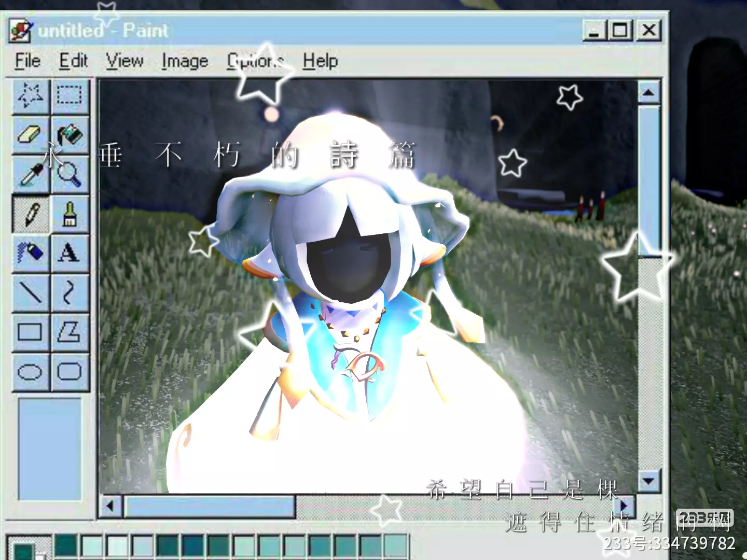Viewport: 747px width, 560px height.
Task: Select the Airbrush spray can tool
Action: click(31, 253)
